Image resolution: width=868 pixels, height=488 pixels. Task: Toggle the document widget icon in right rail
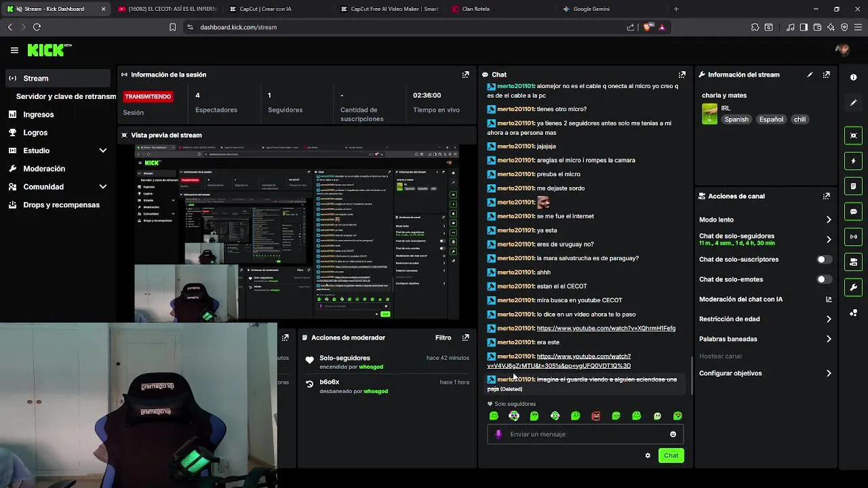[x=853, y=186]
